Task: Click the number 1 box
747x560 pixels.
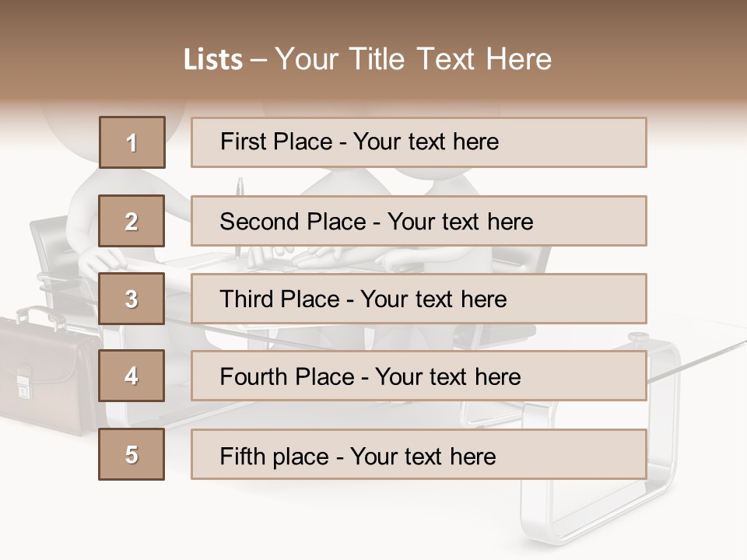Action: [132, 142]
